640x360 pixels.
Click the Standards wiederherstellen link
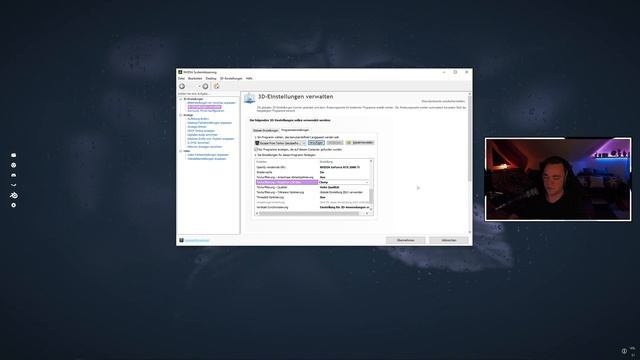(443, 101)
